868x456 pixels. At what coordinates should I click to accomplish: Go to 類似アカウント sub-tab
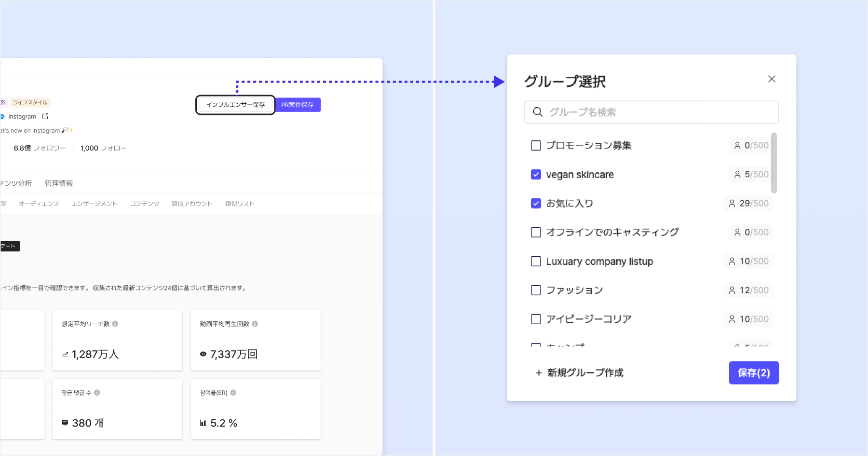[192, 204]
